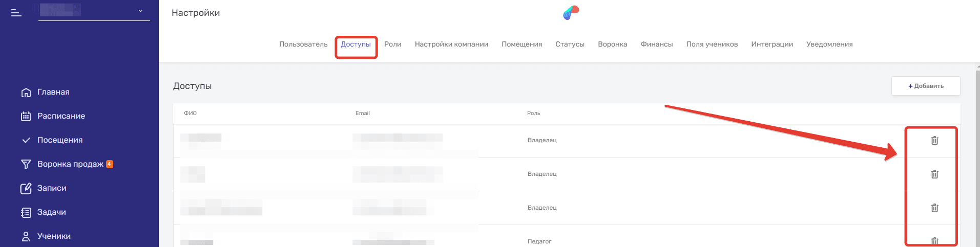The width and height of the screenshot is (980, 247).
Task: Remove the third Владелец access entry
Action: (x=934, y=208)
